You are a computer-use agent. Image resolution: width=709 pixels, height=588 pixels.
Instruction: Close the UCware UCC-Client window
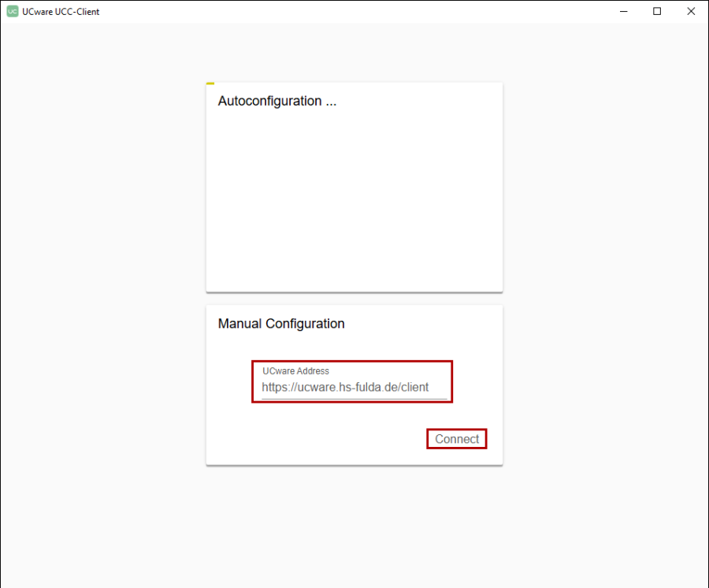click(691, 11)
